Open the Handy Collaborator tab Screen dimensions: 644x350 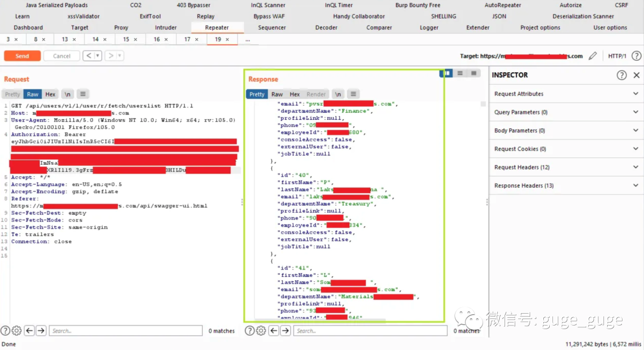pos(359,17)
